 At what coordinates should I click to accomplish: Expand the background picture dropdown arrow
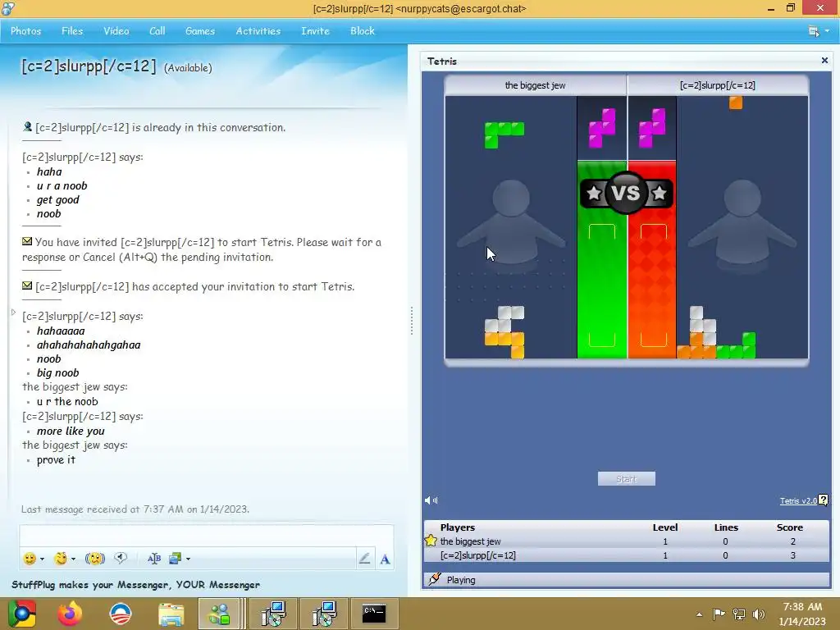click(x=188, y=559)
